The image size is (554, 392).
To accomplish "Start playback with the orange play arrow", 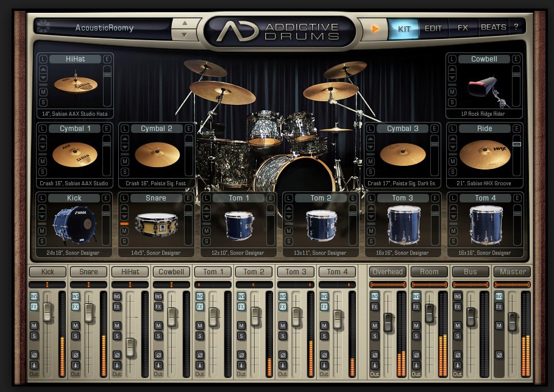I will click(375, 29).
